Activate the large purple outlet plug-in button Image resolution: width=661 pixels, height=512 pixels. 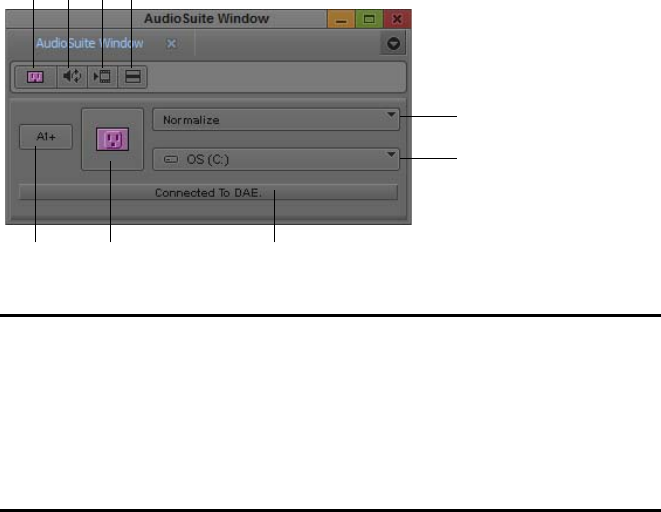click(113, 139)
